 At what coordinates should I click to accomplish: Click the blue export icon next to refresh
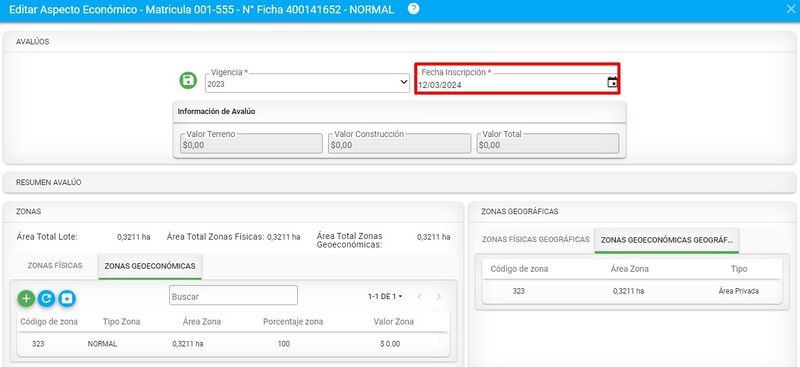pyautogui.click(x=67, y=299)
